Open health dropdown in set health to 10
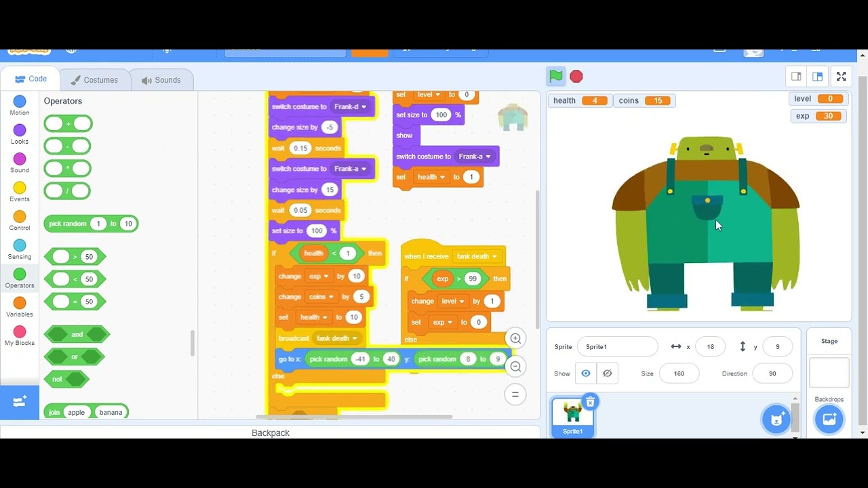Viewport: 868px width, 488px height. point(314,317)
